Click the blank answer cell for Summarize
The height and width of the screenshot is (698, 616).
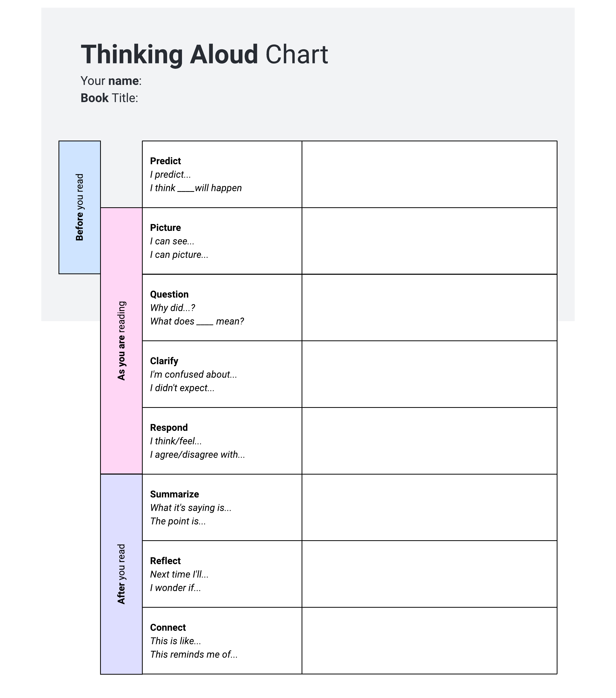pyautogui.click(x=429, y=507)
